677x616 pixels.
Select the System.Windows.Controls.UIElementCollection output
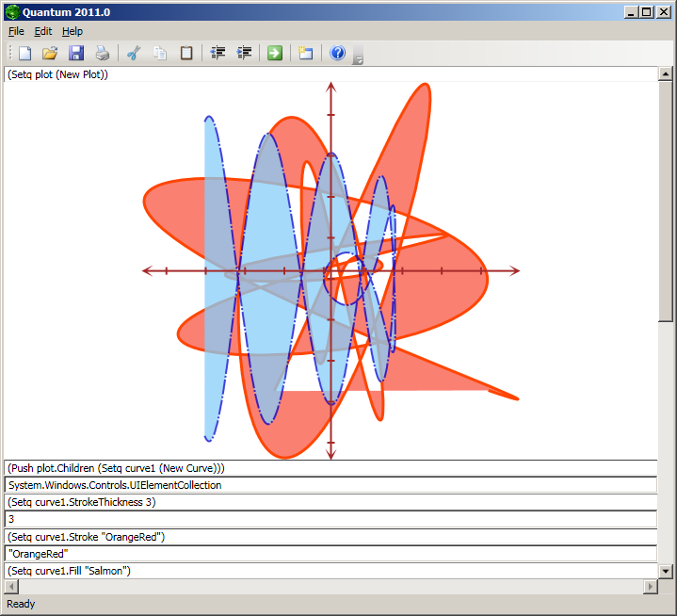point(330,485)
